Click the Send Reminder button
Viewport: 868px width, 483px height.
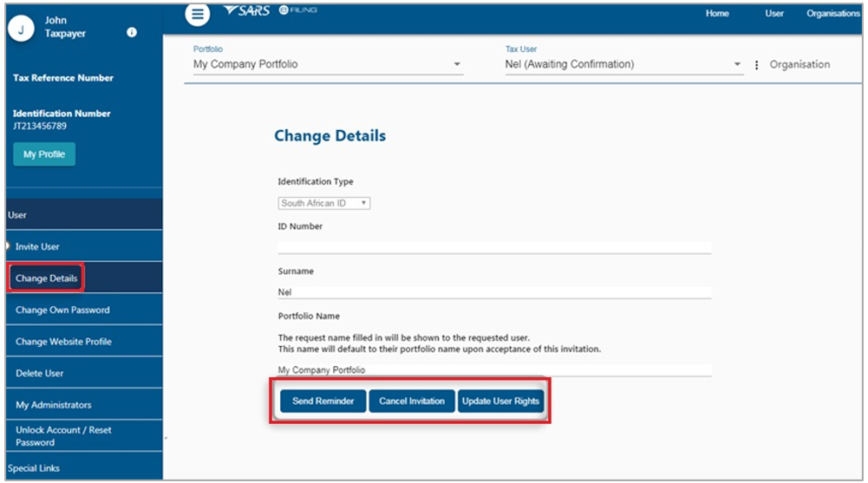pyautogui.click(x=323, y=401)
